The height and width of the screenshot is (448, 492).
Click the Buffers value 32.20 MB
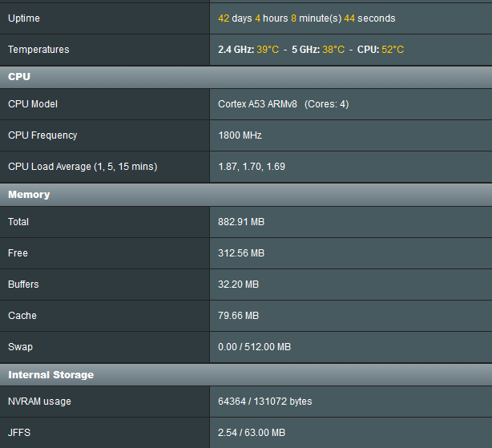click(239, 285)
